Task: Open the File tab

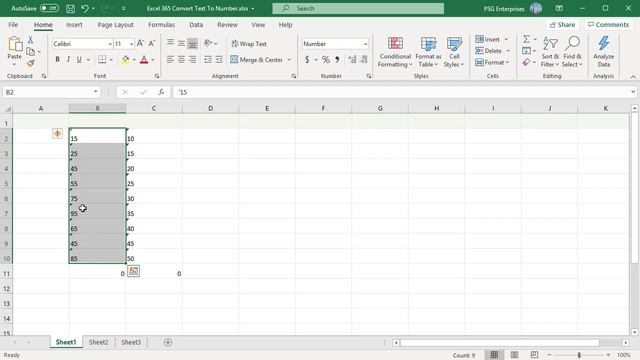Action: click(x=13, y=24)
